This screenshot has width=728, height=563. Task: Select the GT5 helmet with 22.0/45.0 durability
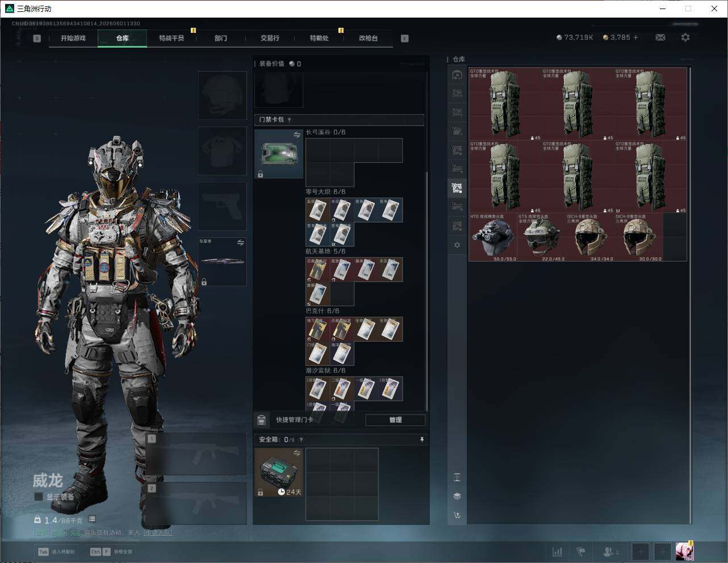541,237
